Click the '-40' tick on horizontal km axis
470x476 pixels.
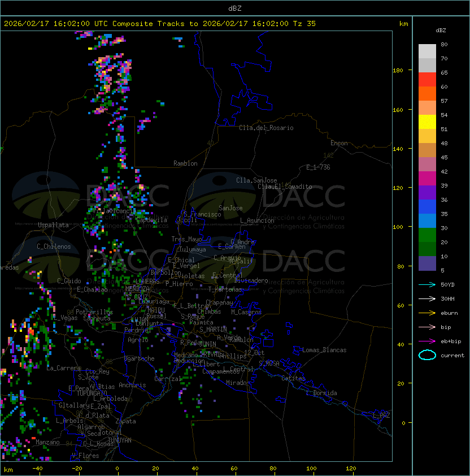pyautogui.click(x=37, y=469)
